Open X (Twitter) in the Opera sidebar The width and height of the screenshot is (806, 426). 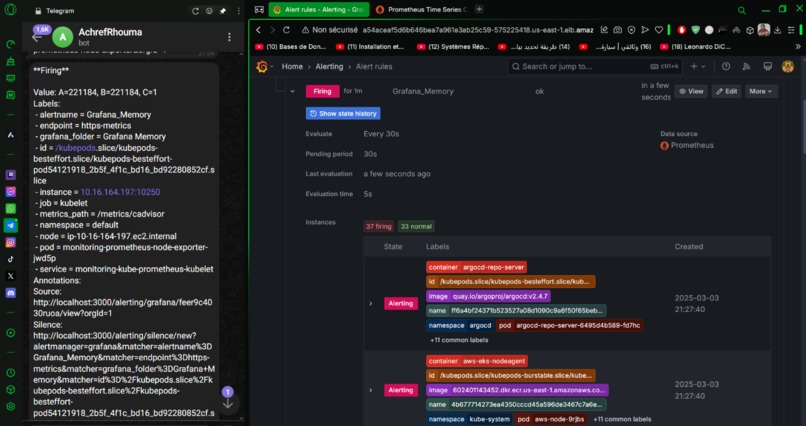(x=10, y=276)
